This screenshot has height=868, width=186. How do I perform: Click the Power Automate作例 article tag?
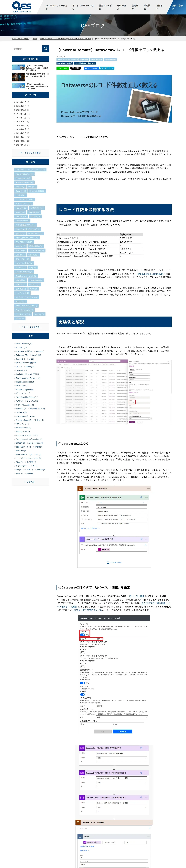[64, 63]
